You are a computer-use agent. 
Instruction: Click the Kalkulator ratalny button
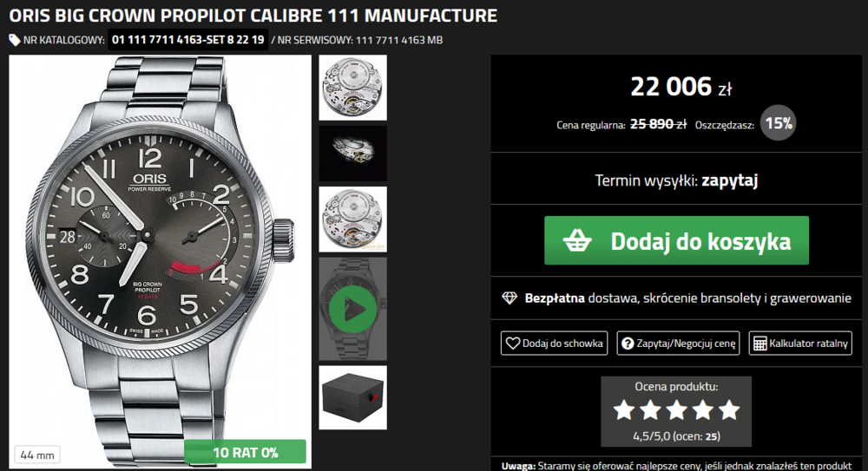click(799, 343)
